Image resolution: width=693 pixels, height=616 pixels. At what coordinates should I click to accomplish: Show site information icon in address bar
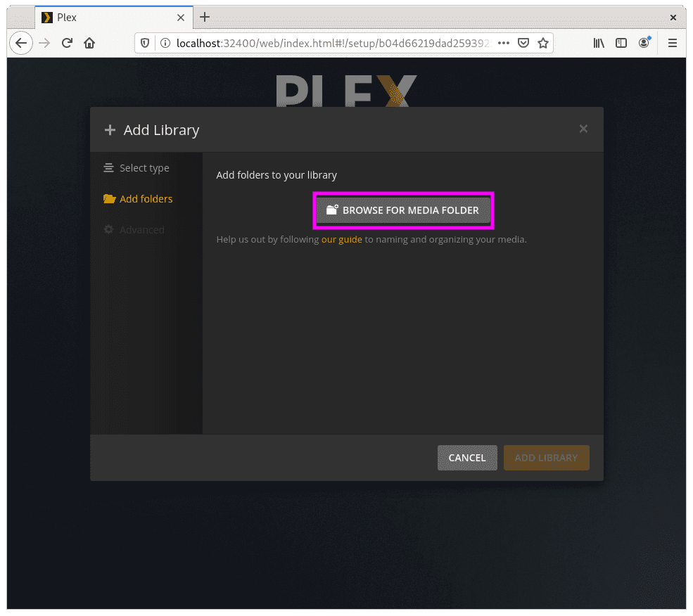click(x=165, y=43)
